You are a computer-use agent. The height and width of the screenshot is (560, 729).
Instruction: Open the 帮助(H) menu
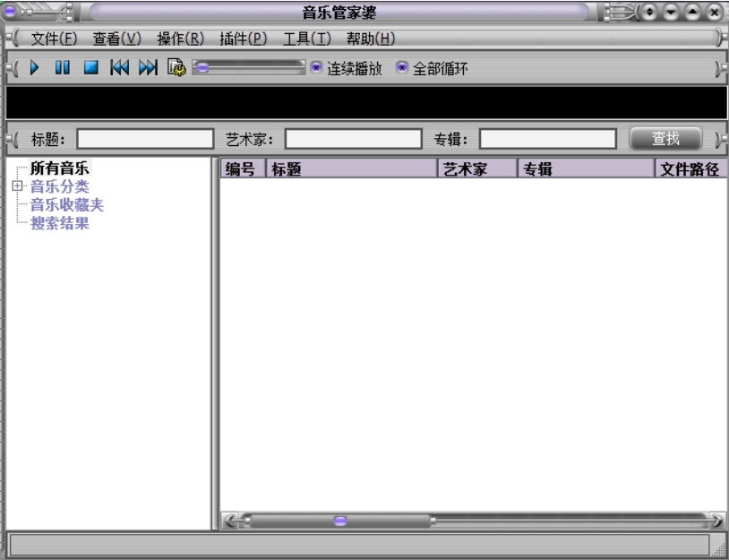371,39
